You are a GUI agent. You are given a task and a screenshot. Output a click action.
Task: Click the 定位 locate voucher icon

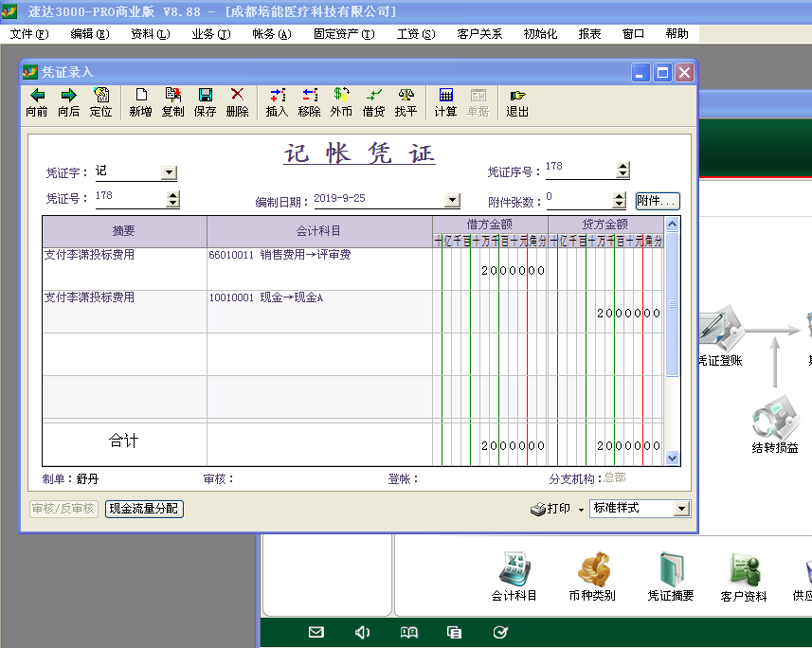pos(101,101)
